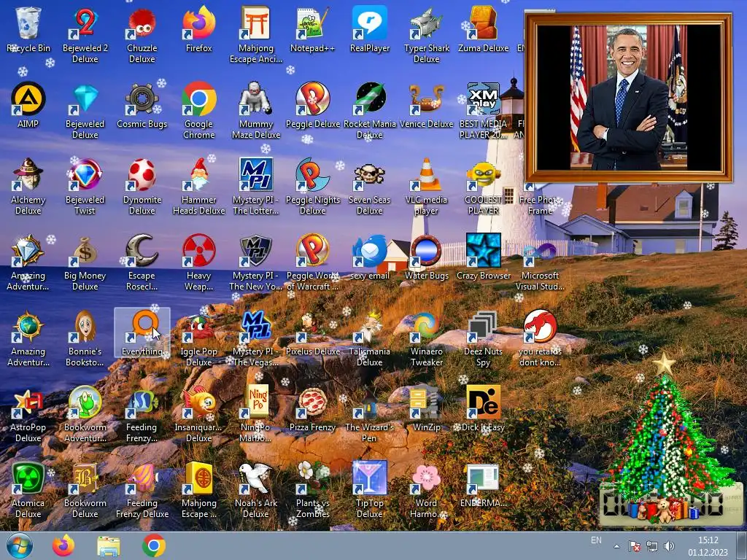Select the Talismania Deluxe icon
Image resolution: width=747 pixels, height=560 pixels.
(370, 326)
